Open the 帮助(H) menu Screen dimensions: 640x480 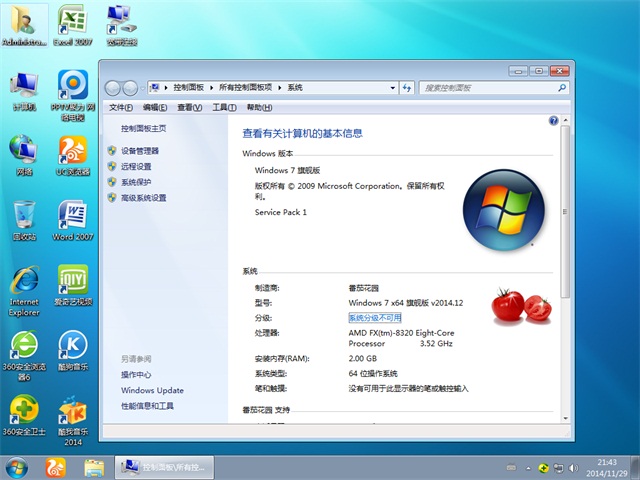(259, 107)
